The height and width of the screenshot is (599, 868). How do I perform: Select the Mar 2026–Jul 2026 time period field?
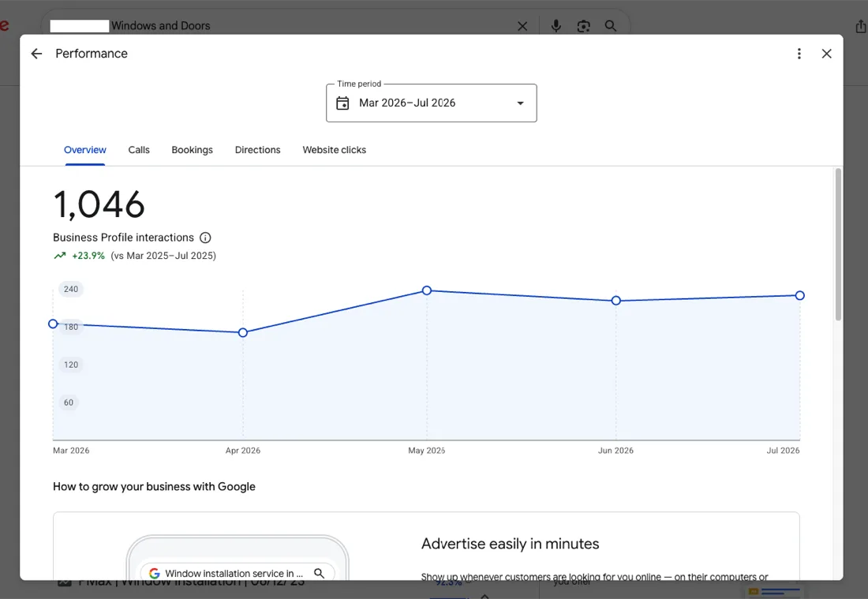(431, 103)
